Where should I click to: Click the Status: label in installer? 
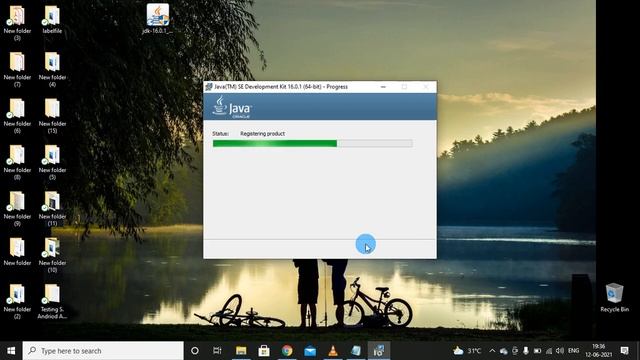[x=220, y=133]
